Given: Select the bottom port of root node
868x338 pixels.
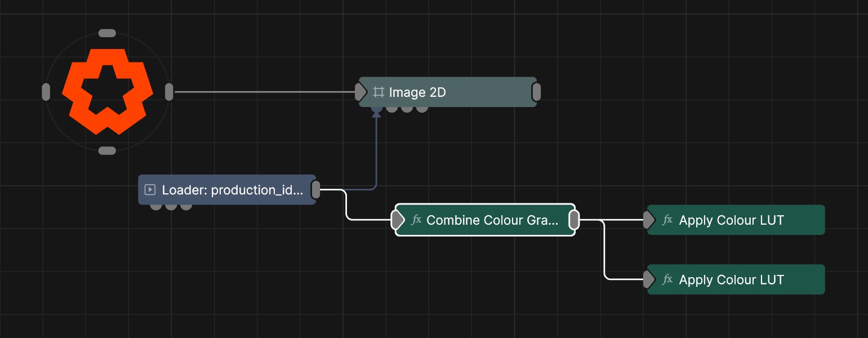Looking at the screenshot, I should click(107, 150).
